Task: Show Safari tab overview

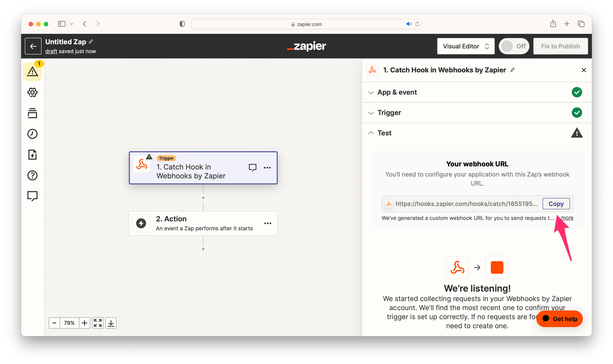Action: [x=581, y=24]
